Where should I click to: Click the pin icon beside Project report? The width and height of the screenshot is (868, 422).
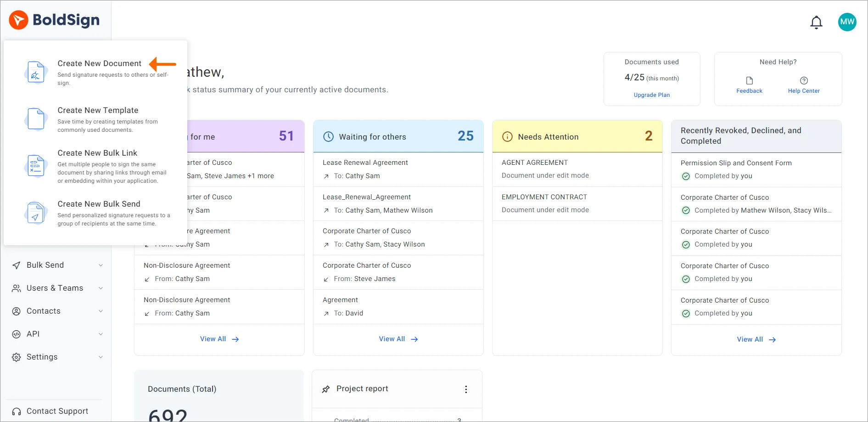(x=326, y=389)
